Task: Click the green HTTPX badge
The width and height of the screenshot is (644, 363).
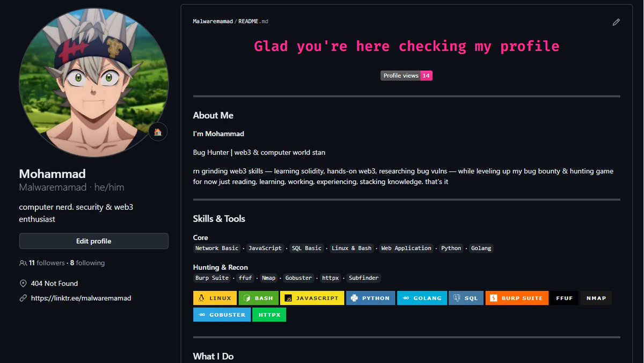Action: tap(269, 315)
